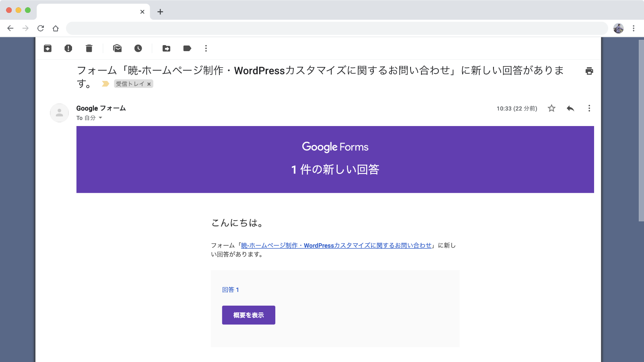The image size is (644, 362).
Task: Open toolbar's more options three-dot menu
Action: tap(206, 48)
